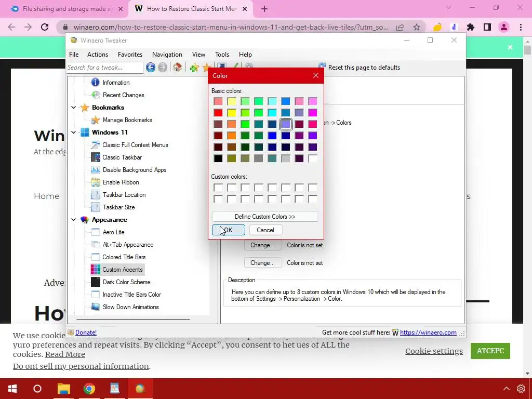Click the Cookie settings link

[x=434, y=351]
